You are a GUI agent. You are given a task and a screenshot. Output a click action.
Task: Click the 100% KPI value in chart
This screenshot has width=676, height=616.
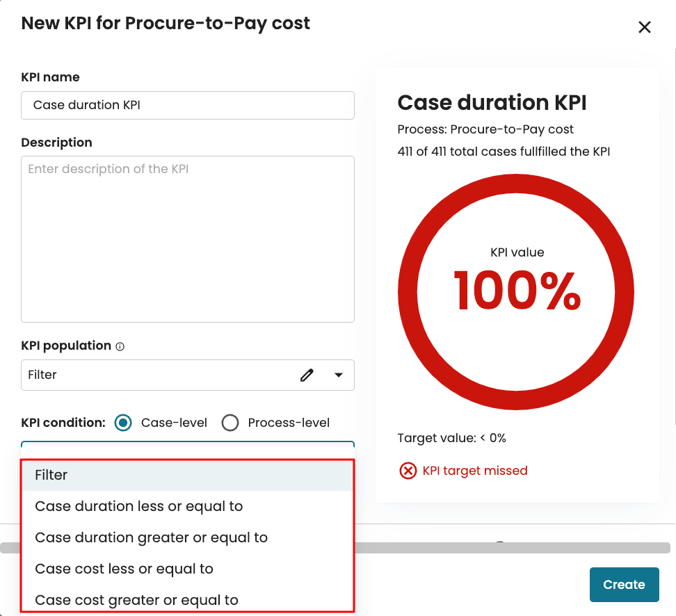[517, 291]
